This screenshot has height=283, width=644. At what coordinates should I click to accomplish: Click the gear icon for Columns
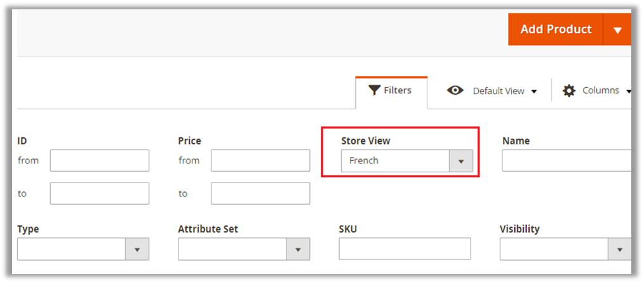(569, 90)
